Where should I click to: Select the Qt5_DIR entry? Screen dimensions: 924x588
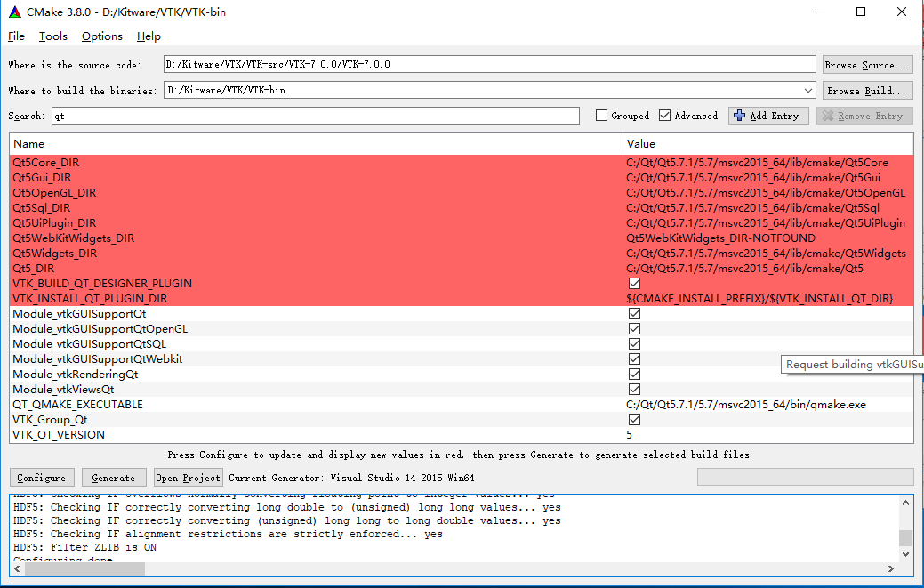point(34,269)
